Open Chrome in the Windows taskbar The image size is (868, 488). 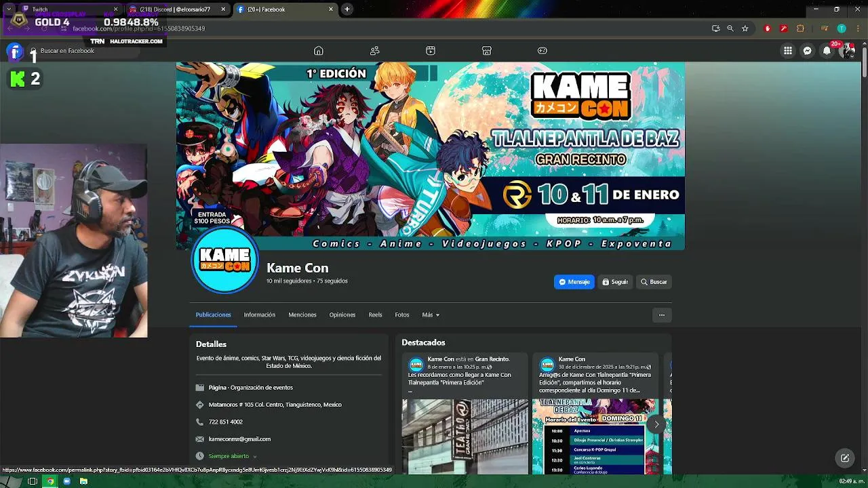[x=50, y=481]
